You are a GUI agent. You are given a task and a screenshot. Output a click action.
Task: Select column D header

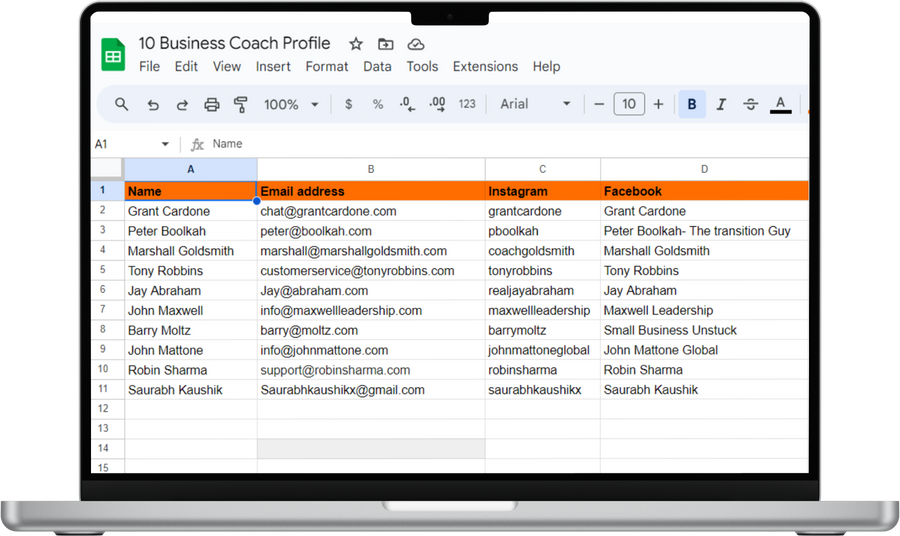click(704, 169)
